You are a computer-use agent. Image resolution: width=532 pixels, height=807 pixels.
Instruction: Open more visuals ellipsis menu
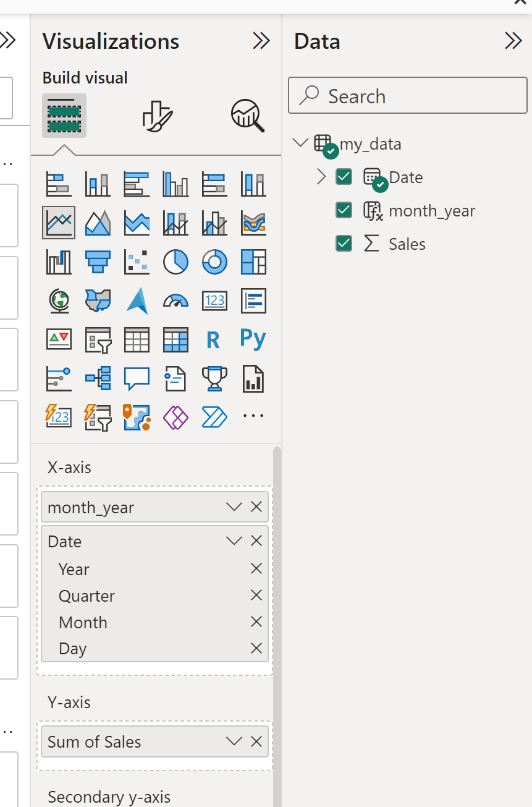pos(253,416)
